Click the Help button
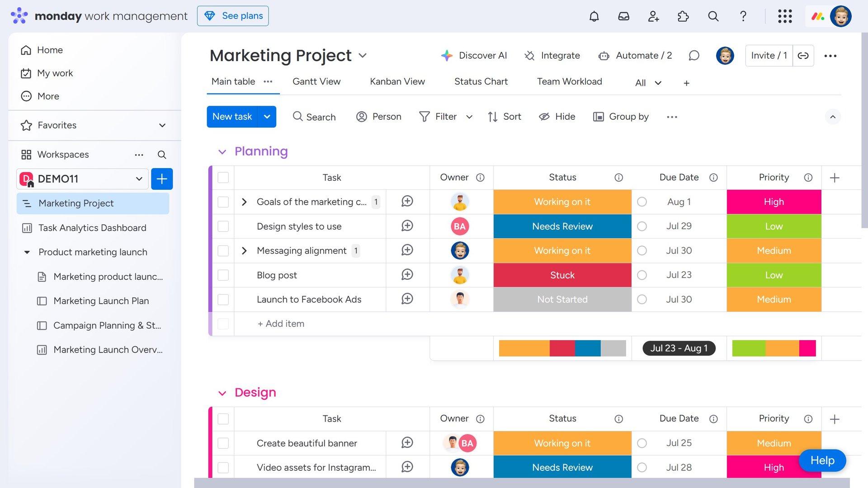This screenshot has height=488, width=868. [x=822, y=460]
